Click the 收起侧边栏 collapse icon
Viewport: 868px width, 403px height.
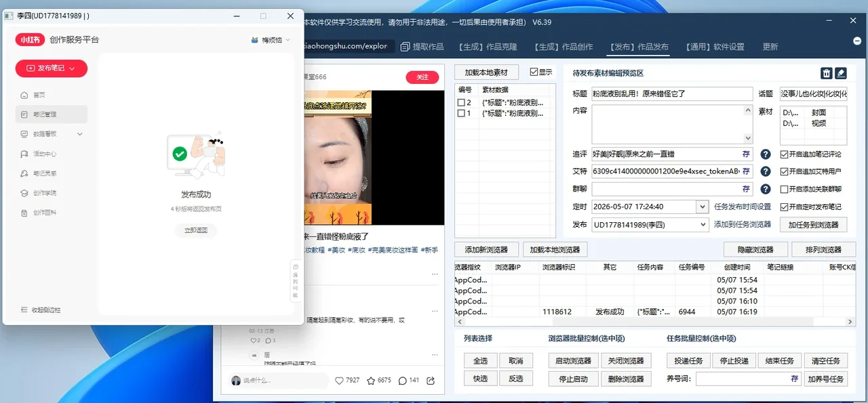tap(24, 310)
